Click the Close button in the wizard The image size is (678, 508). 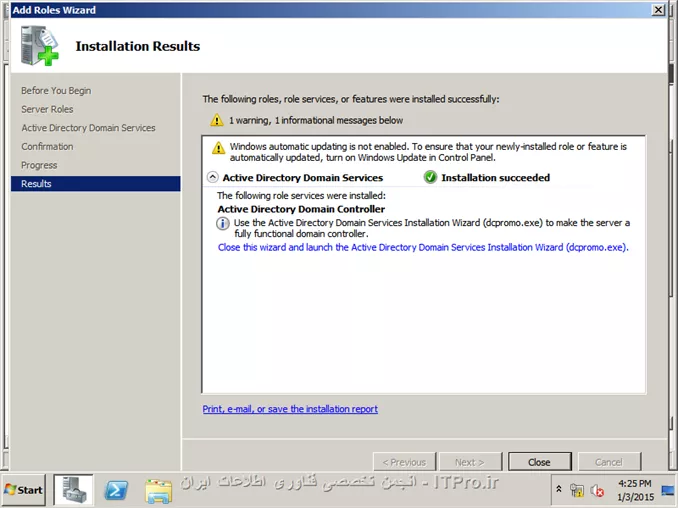coord(539,462)
